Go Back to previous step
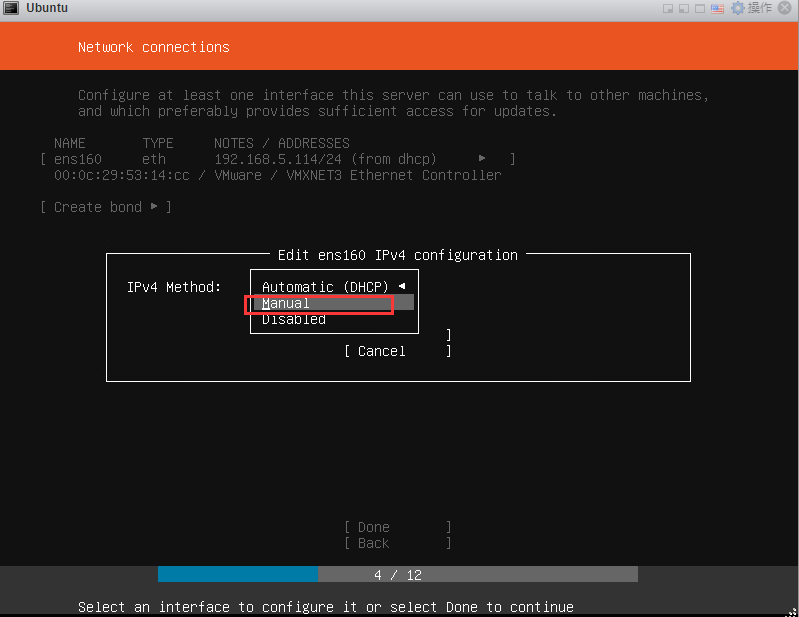This screenshot has width=799, height=617. [x=396, y=543]
